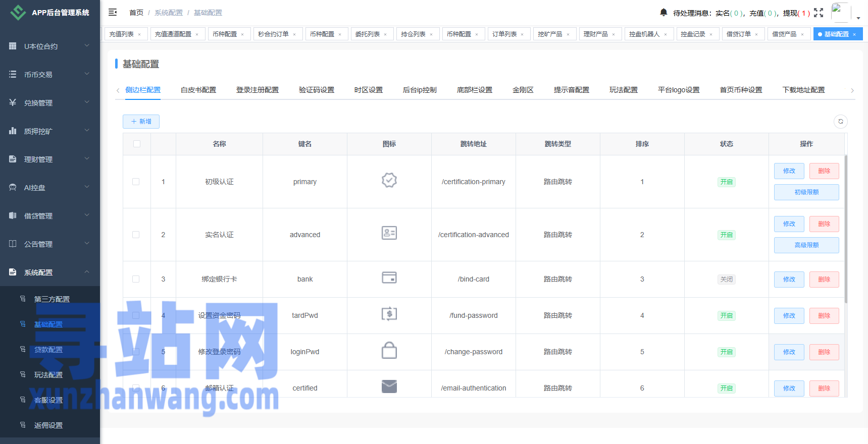Click 初级限额 button in first row

pyautogui.click(x=806, y=192)
